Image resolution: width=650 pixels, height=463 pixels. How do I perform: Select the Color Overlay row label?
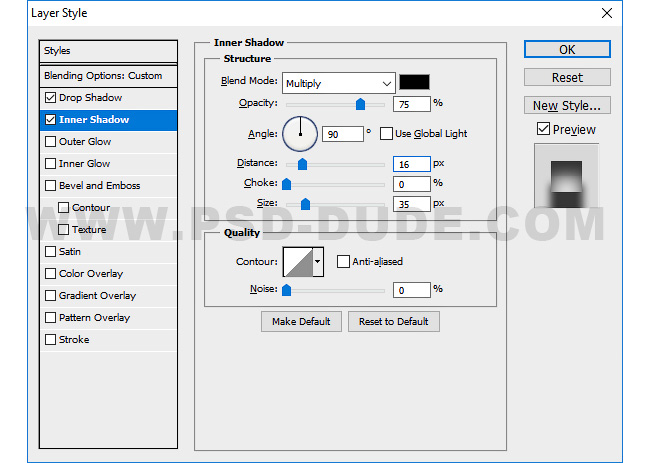pyautogui.click(x=91, y=274)
